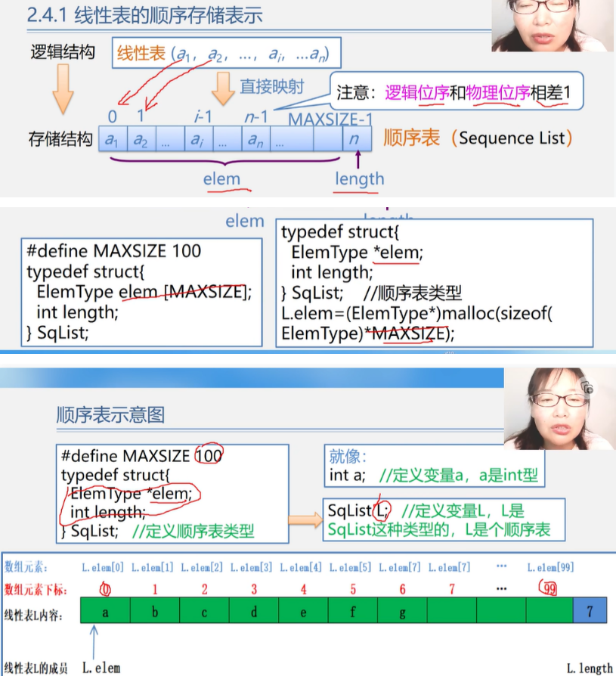
Task: Click the green cell containing 'f'
Action: click(353, 610)
